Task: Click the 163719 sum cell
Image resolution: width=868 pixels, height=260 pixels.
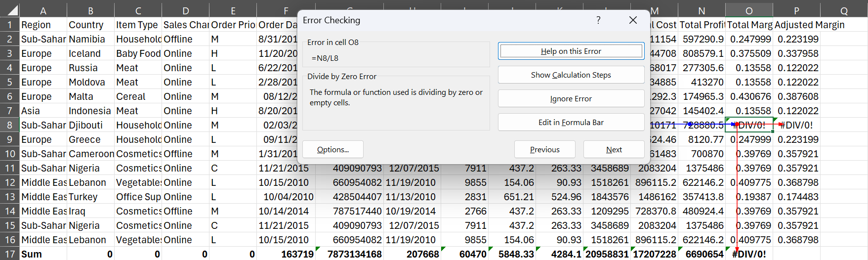Action: tap(286, 254)
